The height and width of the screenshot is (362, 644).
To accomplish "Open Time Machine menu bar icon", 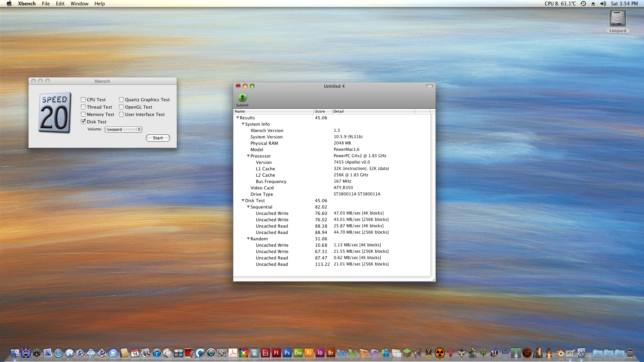I will pyautogui.click(x=583, y=4).
